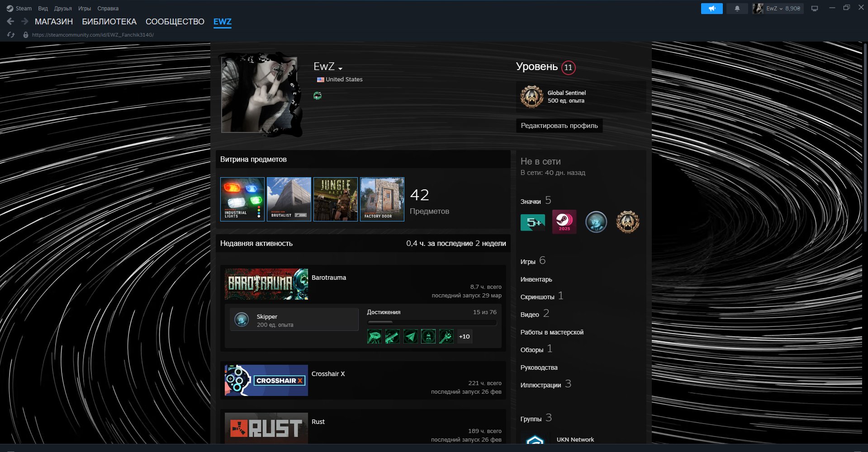The width and height of the screenshot is (868, 452).
Task: Click the 5+ games owned badge
Action: coord(533,222)
